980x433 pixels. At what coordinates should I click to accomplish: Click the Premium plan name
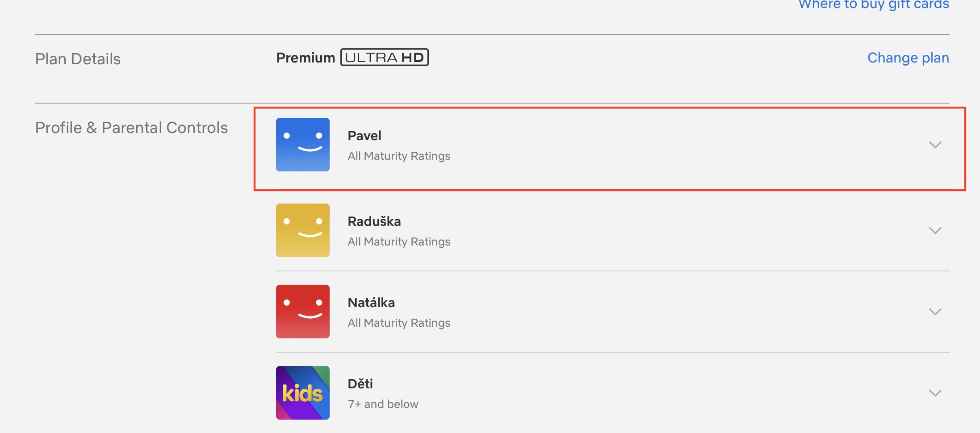(x=306, y=58)
